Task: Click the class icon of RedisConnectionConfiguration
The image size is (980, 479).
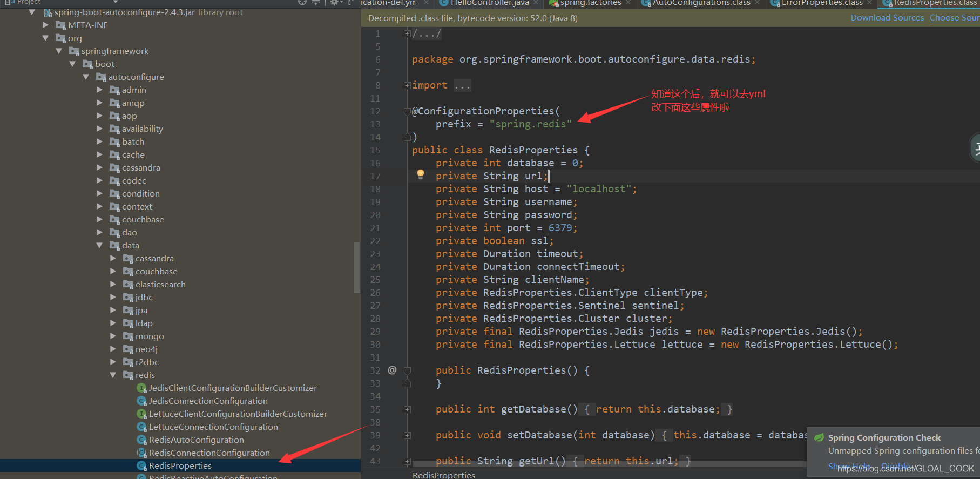Action: point(142,453)
